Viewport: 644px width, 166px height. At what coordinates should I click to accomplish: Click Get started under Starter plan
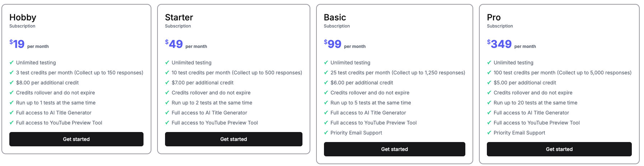[x=234, y=139]
